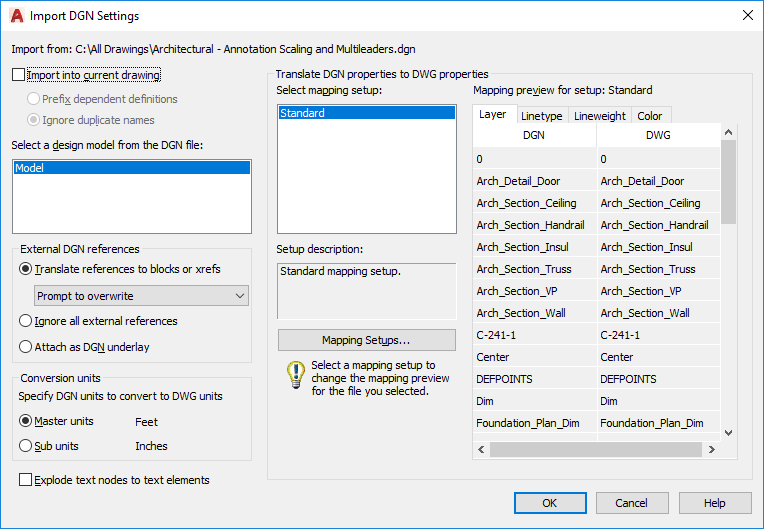Enable Import into current drawing checkbox
The width and height of the screenshot is (764, 529).
coord(19,75)
